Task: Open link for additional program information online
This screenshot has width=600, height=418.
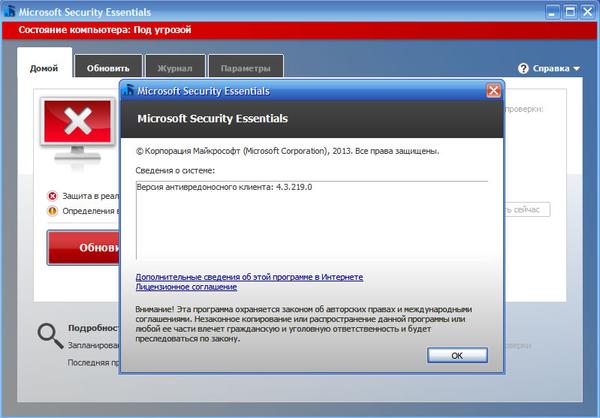Action: (x=249, y=277)
